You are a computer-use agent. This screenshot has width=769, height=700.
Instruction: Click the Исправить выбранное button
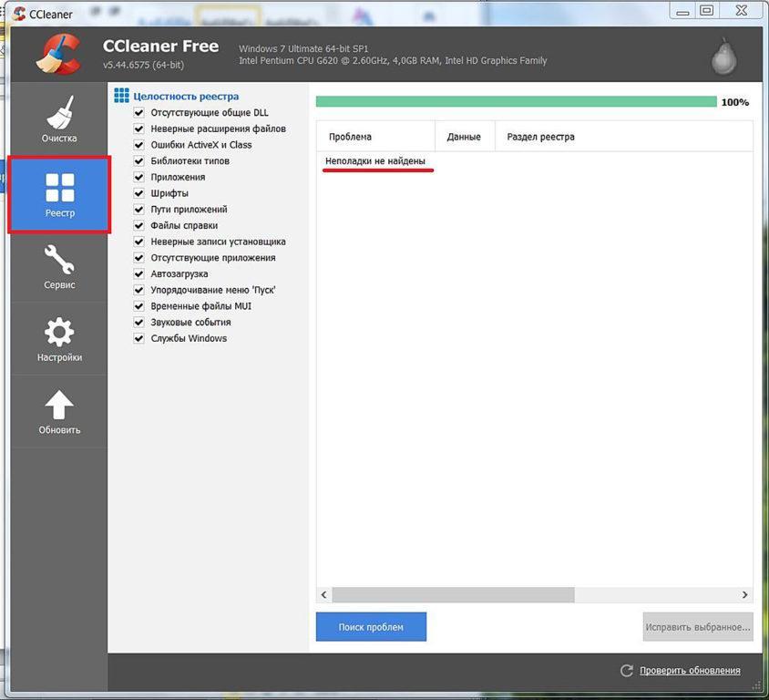click(x=698, y=627)
